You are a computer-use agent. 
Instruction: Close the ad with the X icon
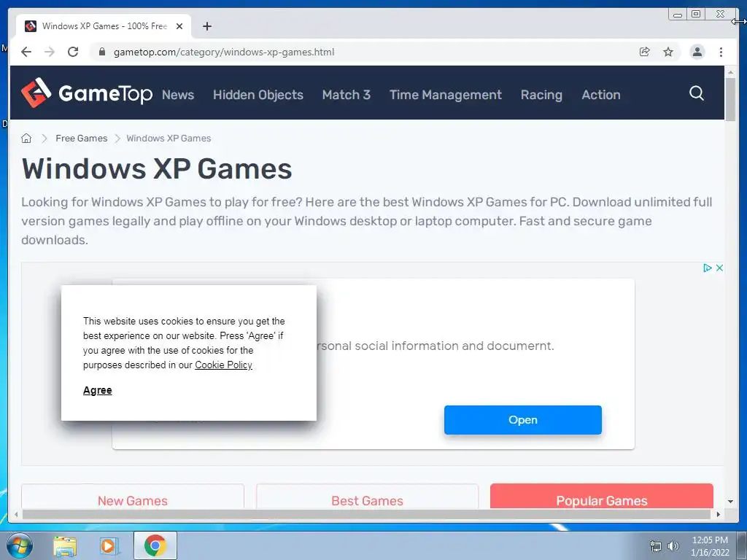pyautogui.click(x=719, y=268)
